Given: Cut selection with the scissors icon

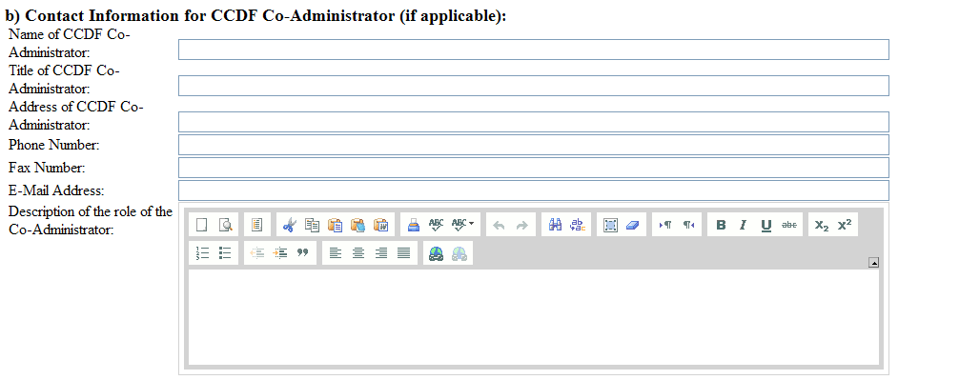Looking at the screenshot, I should coord(289,226).
